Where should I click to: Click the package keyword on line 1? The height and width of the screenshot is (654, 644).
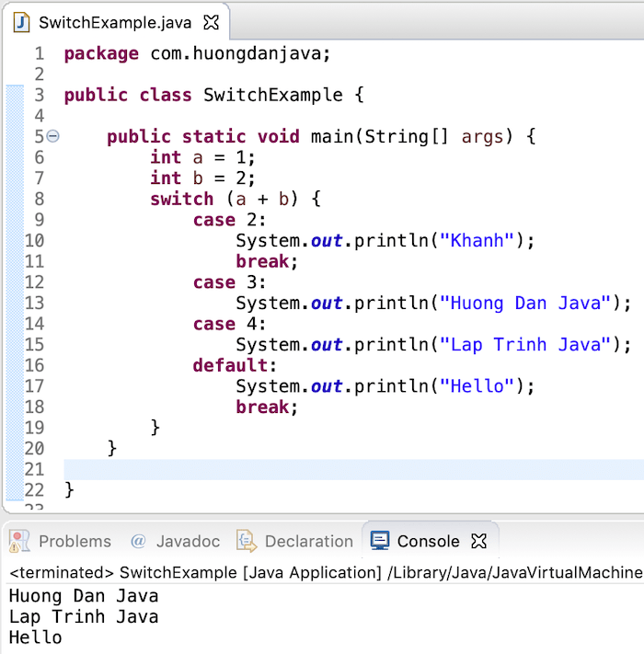tap(101, 54)
